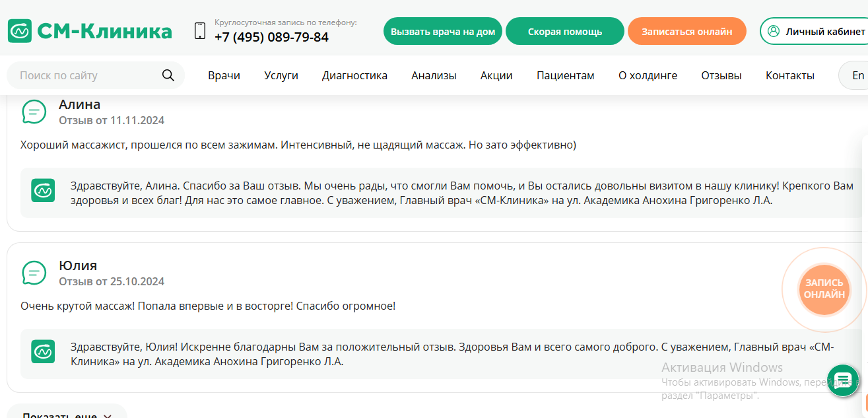Screen dimensions: 868x418
Task: Select Отзывы in the navigation menu
Action: pyautogui.click(x=721, y=75)
